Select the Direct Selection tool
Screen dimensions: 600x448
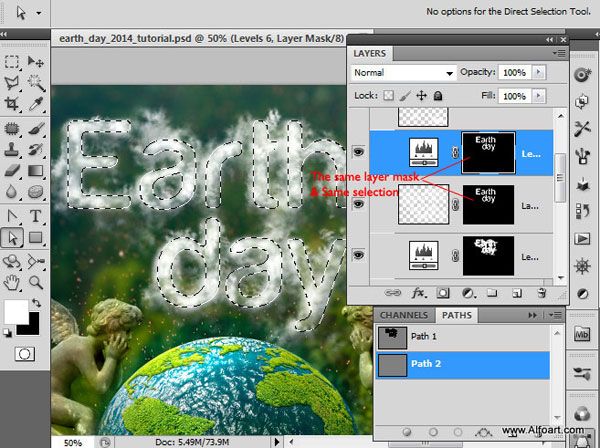pos(12,238)
